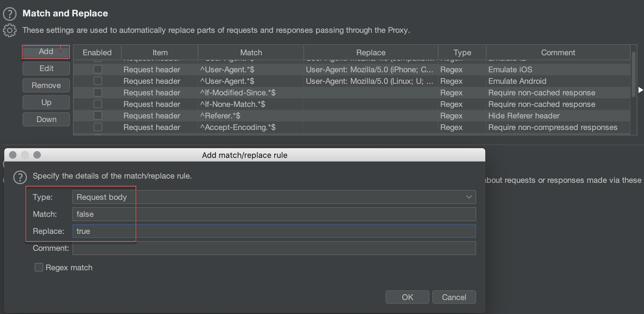Click the rules table vertical scrollbar
The width and height of the screenshot is (644, 314).
(x=634, y=74)
